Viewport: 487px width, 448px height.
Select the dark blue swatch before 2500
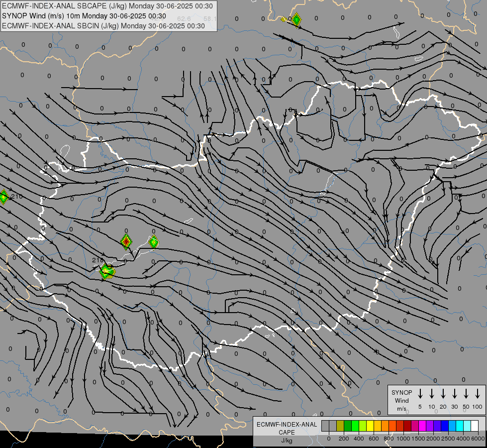tap(445, 426)
